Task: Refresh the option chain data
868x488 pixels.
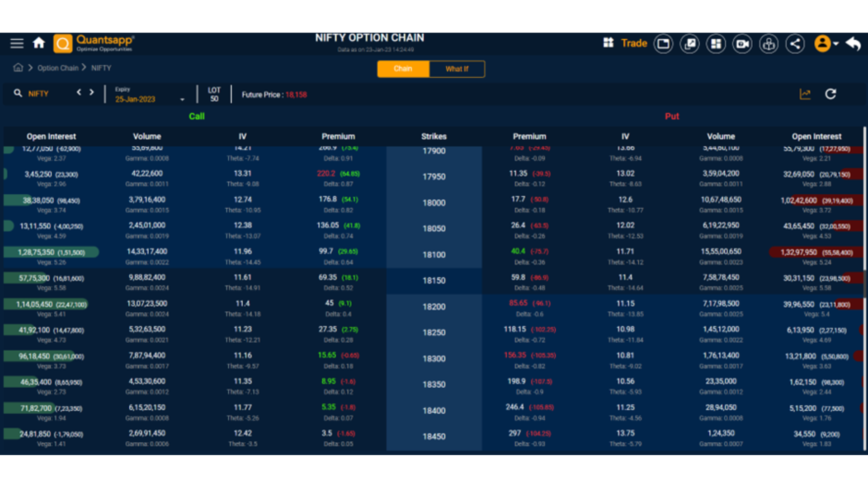Action: click(831, 94)
